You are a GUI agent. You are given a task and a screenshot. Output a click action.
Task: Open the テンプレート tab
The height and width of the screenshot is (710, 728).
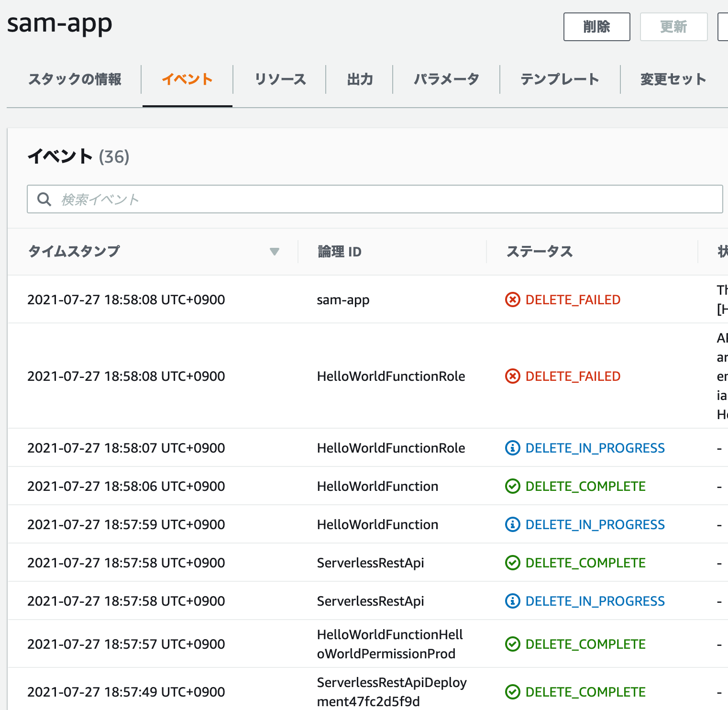point(560,79)
